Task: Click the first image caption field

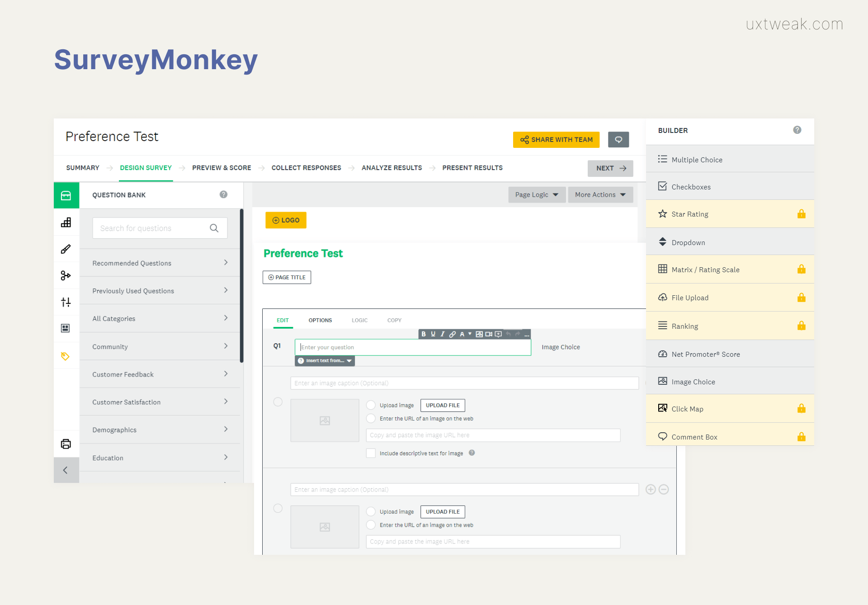Action: click(464, 383)
